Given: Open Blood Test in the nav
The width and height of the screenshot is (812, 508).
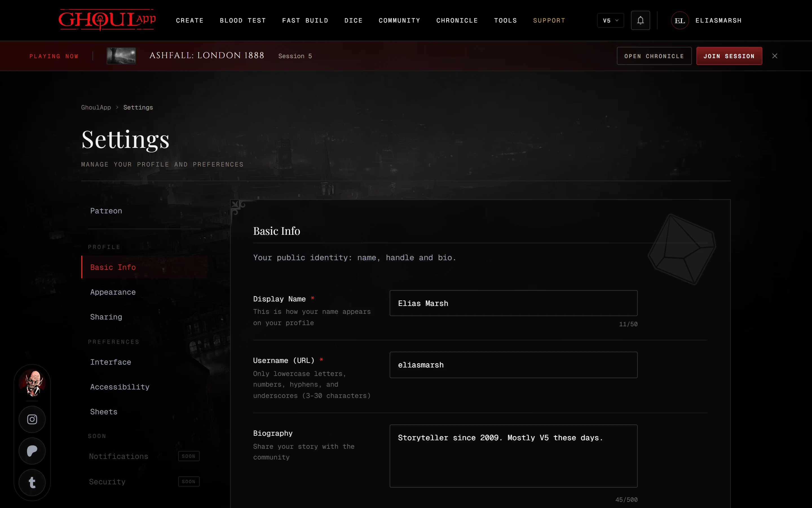Looking at the screenshot, I should pos(243,21).
